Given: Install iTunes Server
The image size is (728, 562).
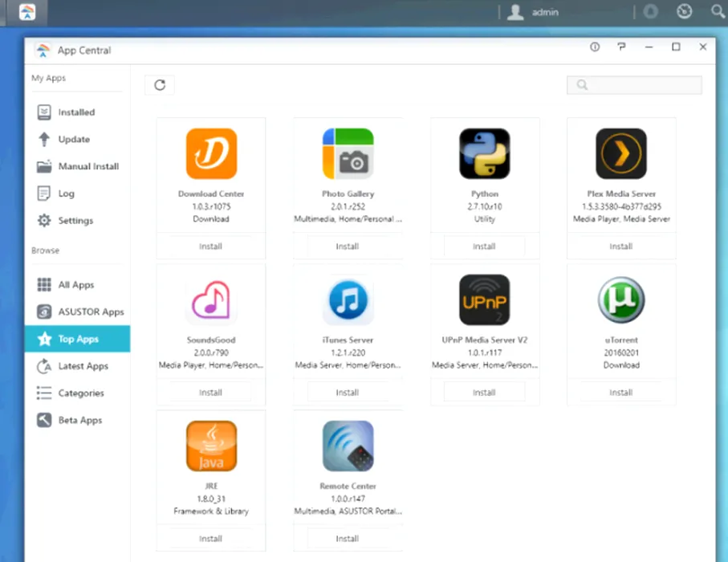Looking at the screenshot, I should click(348, 393).
